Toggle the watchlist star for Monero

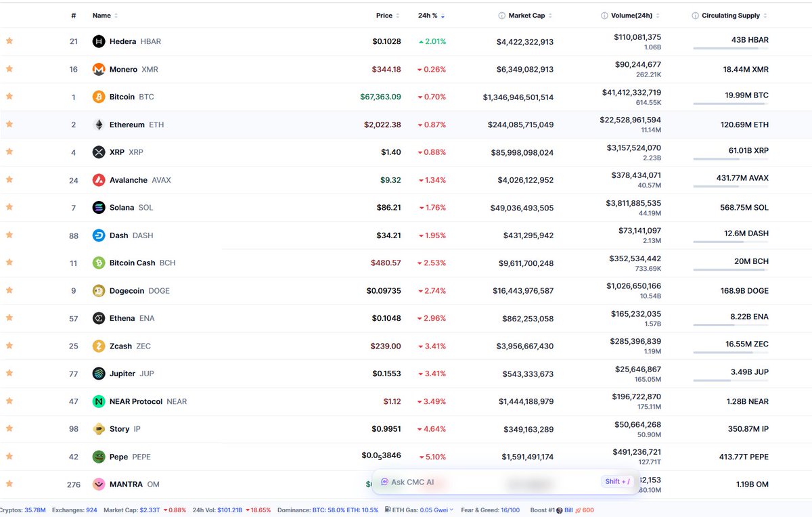click(9, 69)
